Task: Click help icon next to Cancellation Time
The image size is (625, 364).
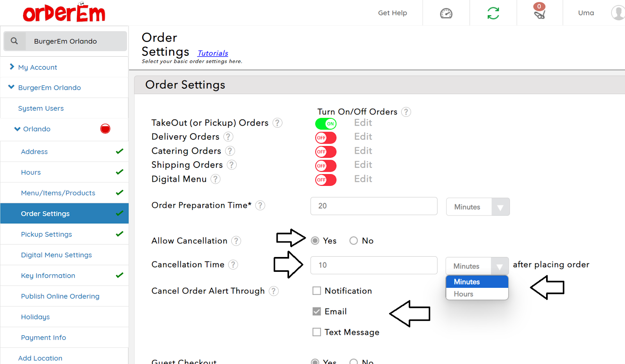Action: point(233,265)
